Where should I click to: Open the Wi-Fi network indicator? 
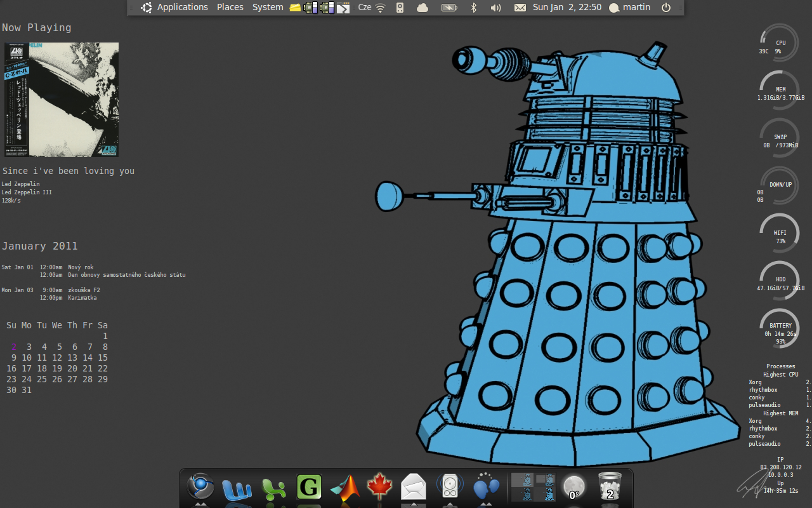click(380, 8)
